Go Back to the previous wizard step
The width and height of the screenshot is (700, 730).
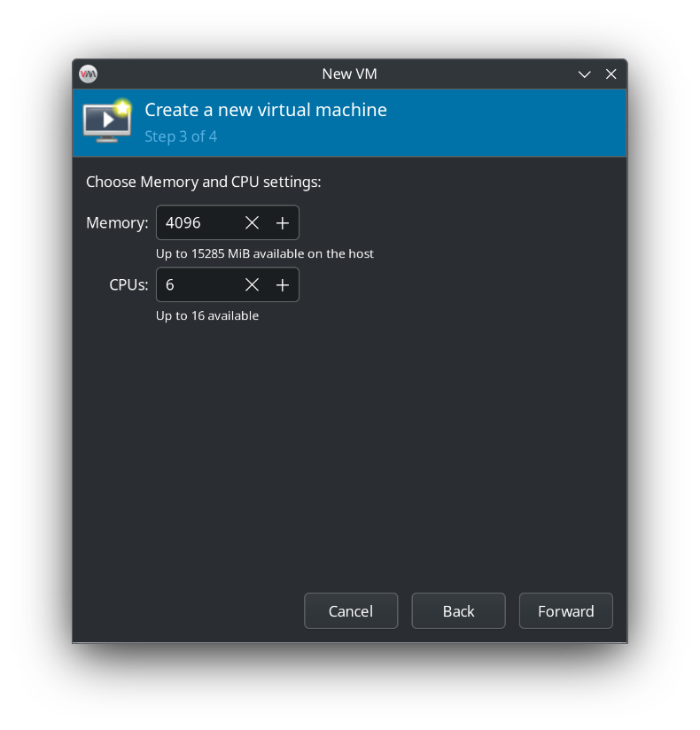(458, 611)
